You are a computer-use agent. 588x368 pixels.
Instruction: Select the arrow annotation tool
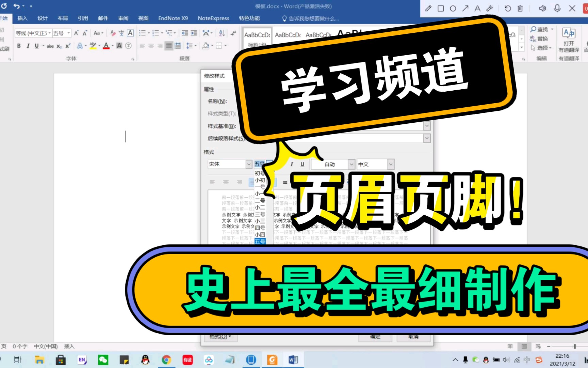click(x=465, y=9)
